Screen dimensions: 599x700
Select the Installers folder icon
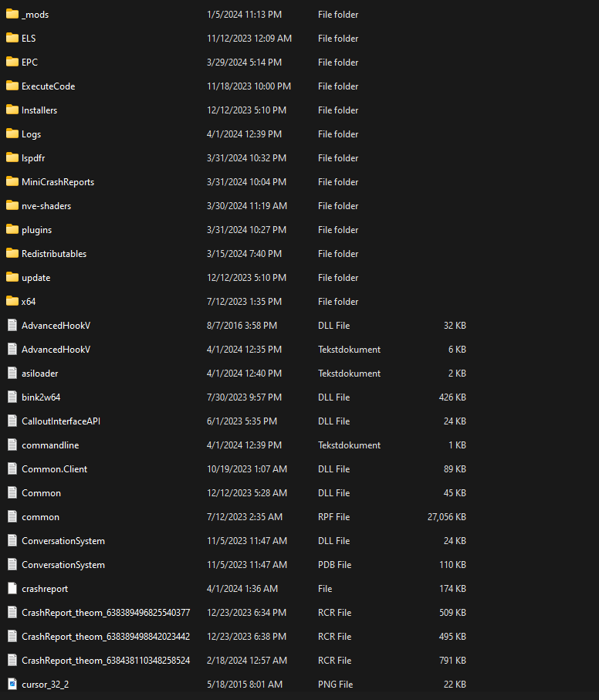point(12,110)
